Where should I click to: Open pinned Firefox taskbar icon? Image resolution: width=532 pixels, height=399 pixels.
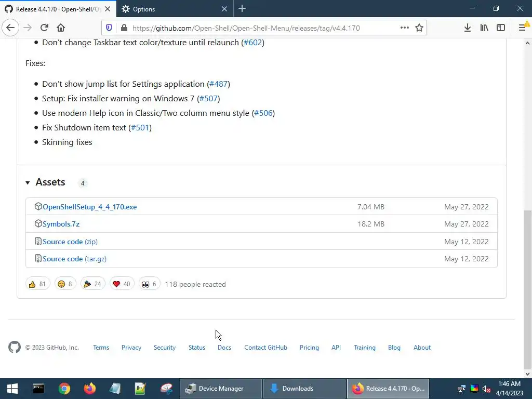[90, 389]
